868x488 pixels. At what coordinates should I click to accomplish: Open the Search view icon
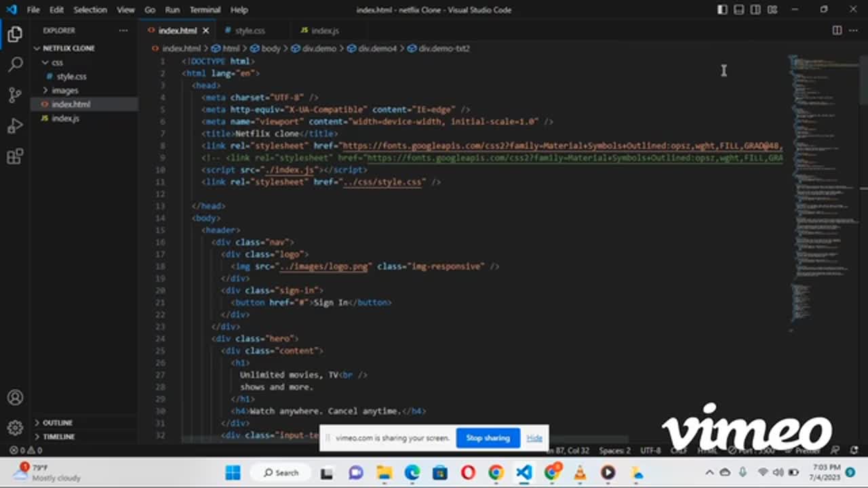(15, 65)
